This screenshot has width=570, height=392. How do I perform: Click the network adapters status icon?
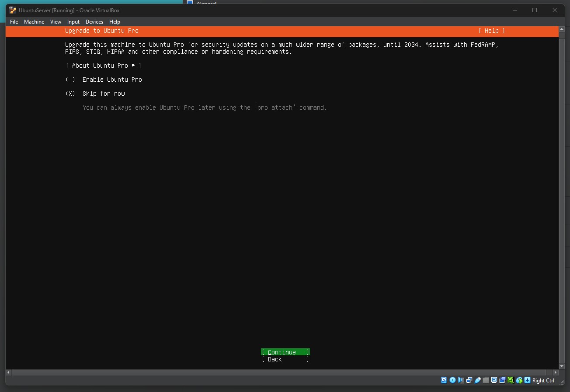pos(469,380)
